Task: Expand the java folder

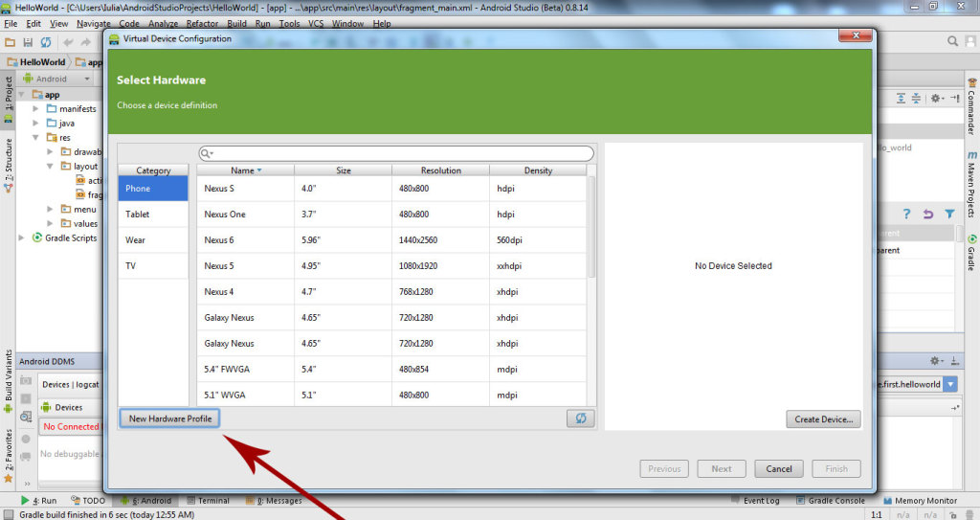Action: (x=35, y=124)
